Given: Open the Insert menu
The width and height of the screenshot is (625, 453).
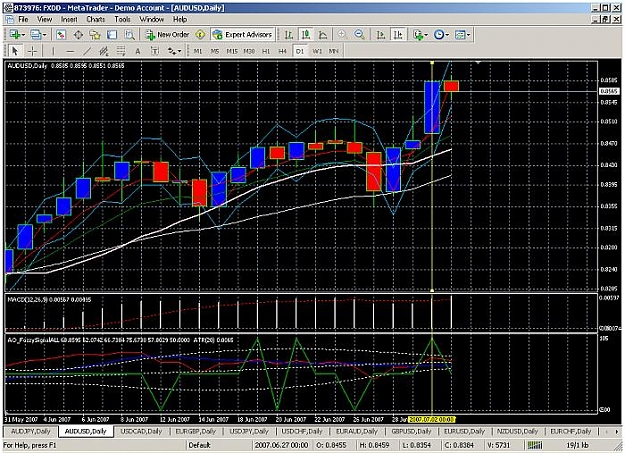Looking at the screenshot, I should click(69, 19).
